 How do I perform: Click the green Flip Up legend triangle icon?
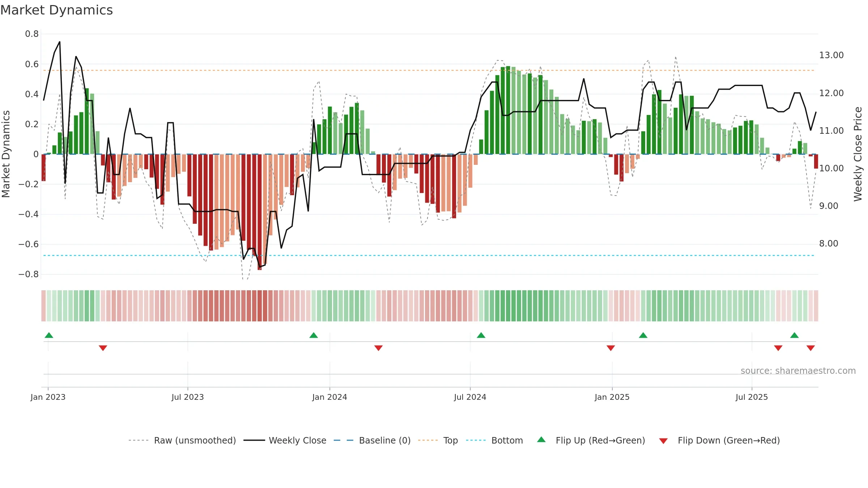click(541, 440)
